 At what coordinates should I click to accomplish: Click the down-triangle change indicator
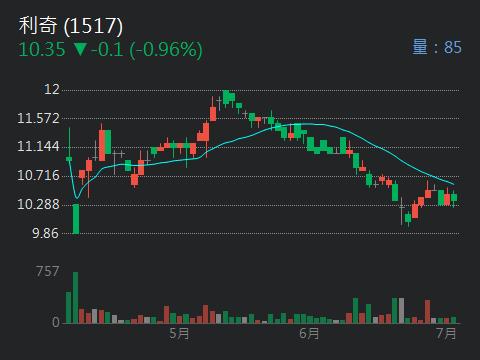[80, 49]
